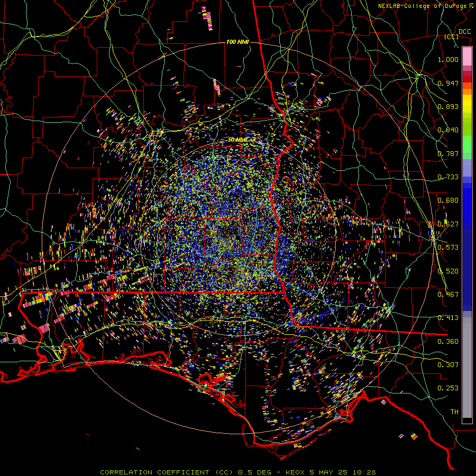This screenshot has height=476, width=476.
Task: Click the 50 NMI range ring label
Action: (238, 140)
